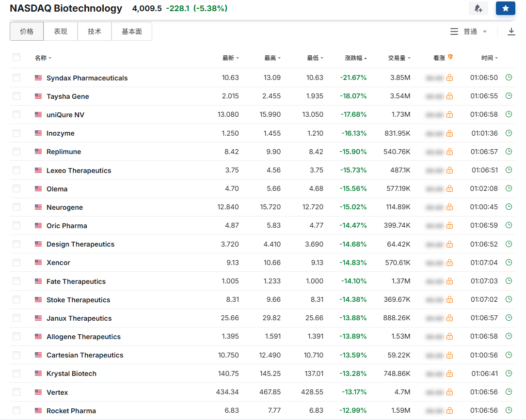Check the Replimune row checkbox
The width and height of the screenshot is (526, 420).
click(16, 152)
